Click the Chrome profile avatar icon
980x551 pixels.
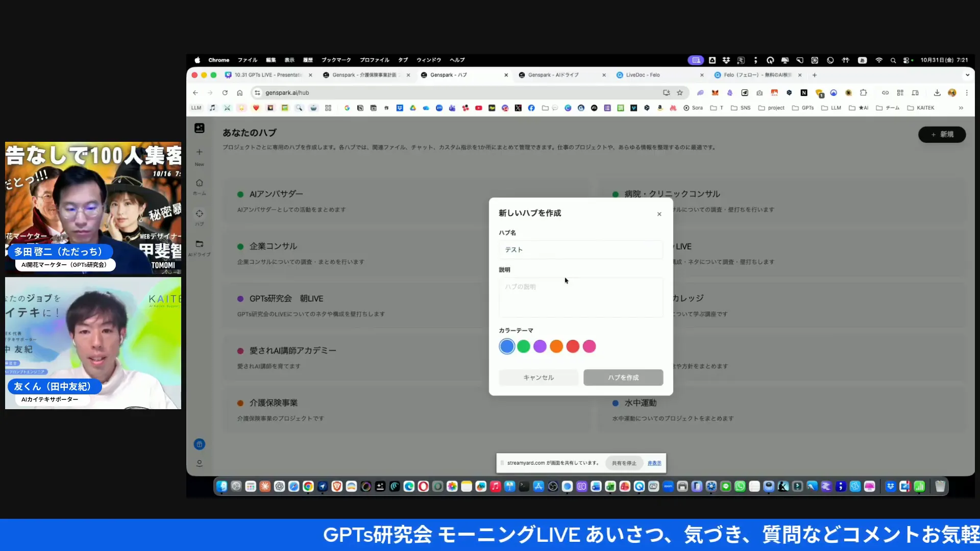952,92
